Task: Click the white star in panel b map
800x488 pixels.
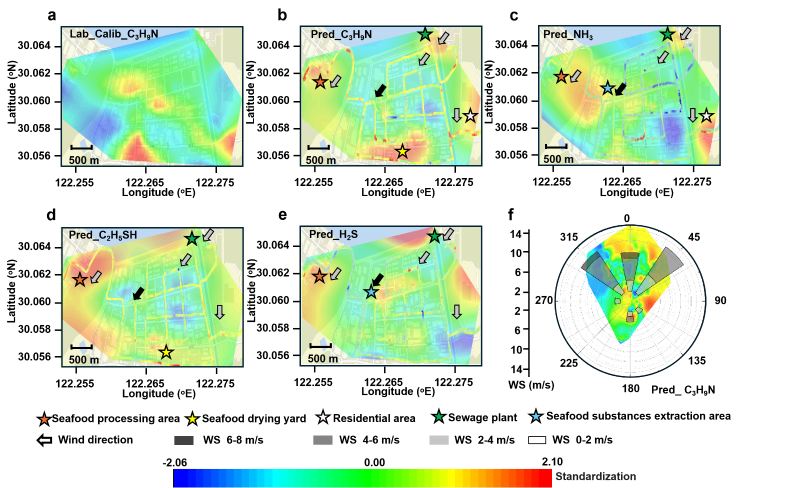Action: tap(470, 116)
